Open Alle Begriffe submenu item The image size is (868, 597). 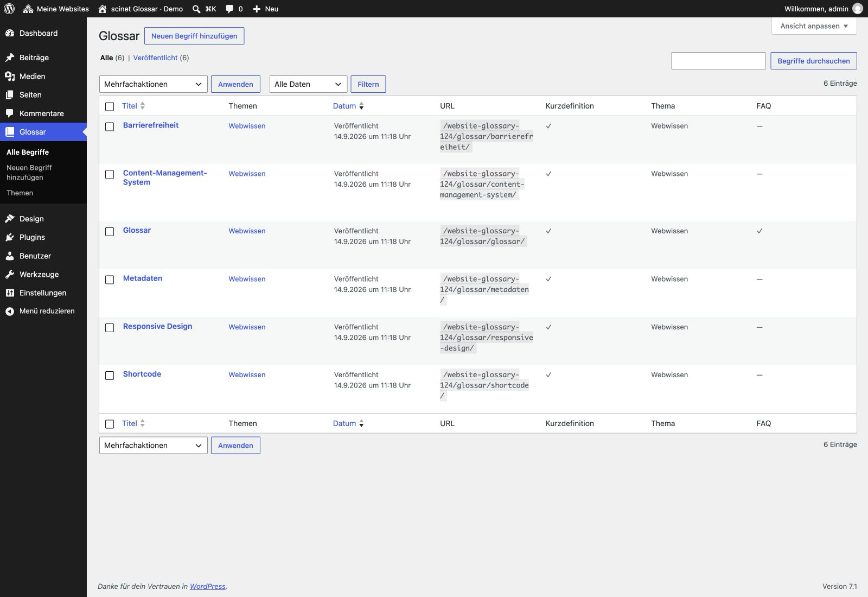(x=28, y=153)
